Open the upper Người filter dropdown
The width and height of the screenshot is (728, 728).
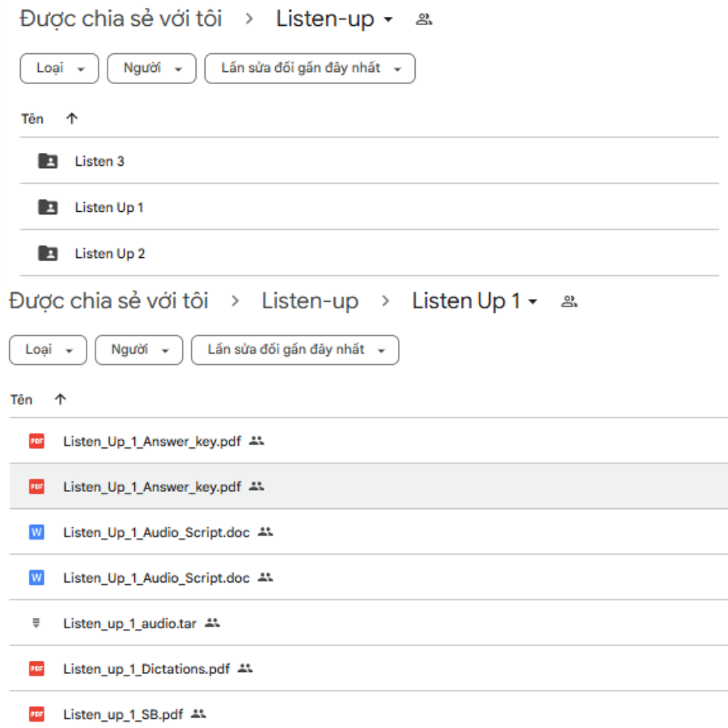[x=152, y=69]
